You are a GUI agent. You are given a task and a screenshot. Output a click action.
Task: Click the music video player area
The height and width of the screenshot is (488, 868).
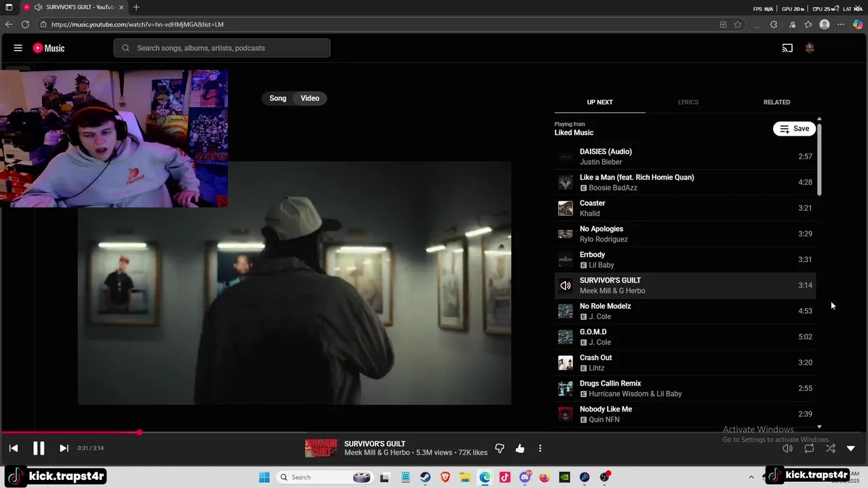pyautogui.click(x=294, y=283)
